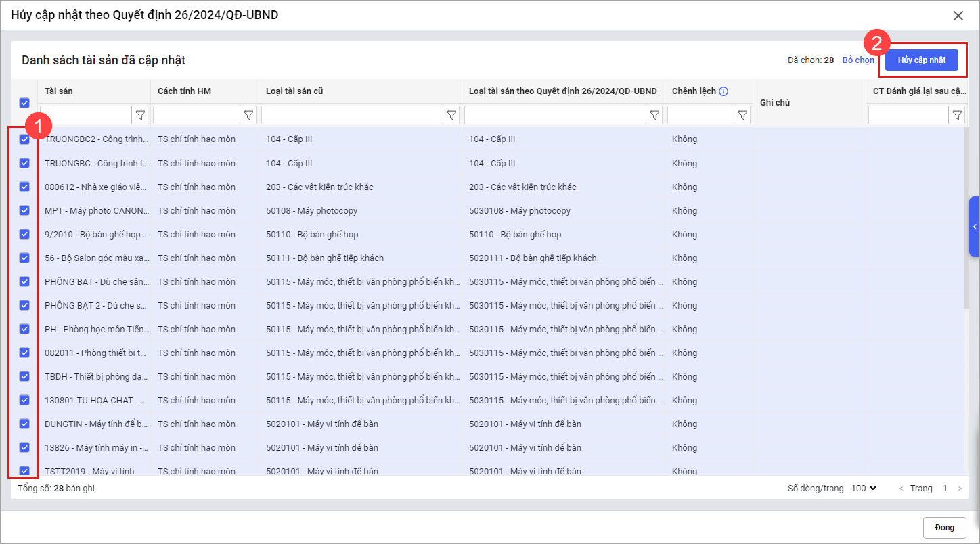Expand the collapsed right side panel arrow
The height and width of the screenshot is (544, 980).
pyautogui.click(x=975, y=227)
